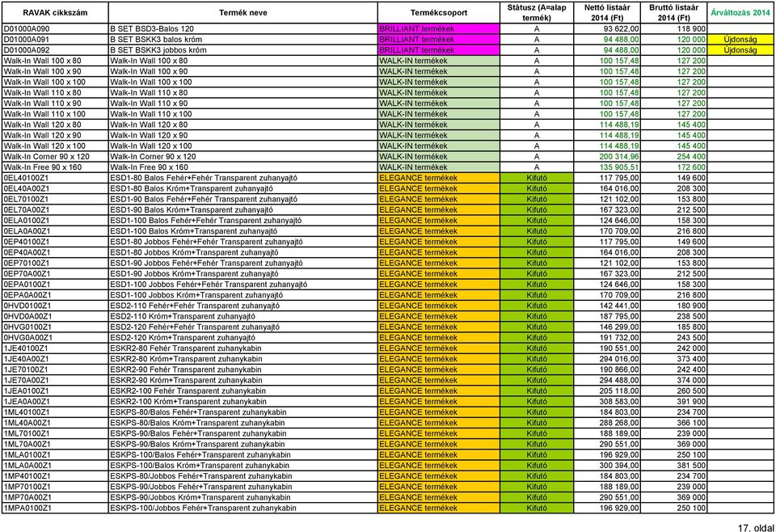Select gross price 391 900
The height and width of the screenshot is (532, 776).
click(x=691, y=401)
